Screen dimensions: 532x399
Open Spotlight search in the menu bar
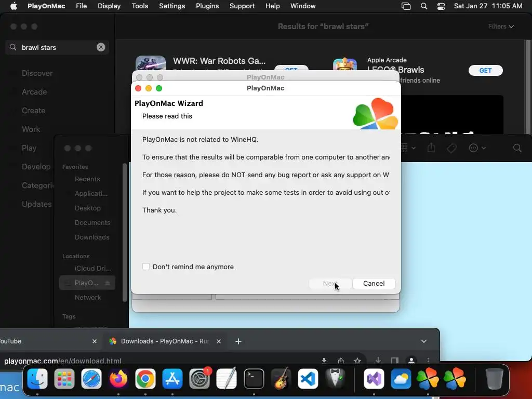point(424,6)
